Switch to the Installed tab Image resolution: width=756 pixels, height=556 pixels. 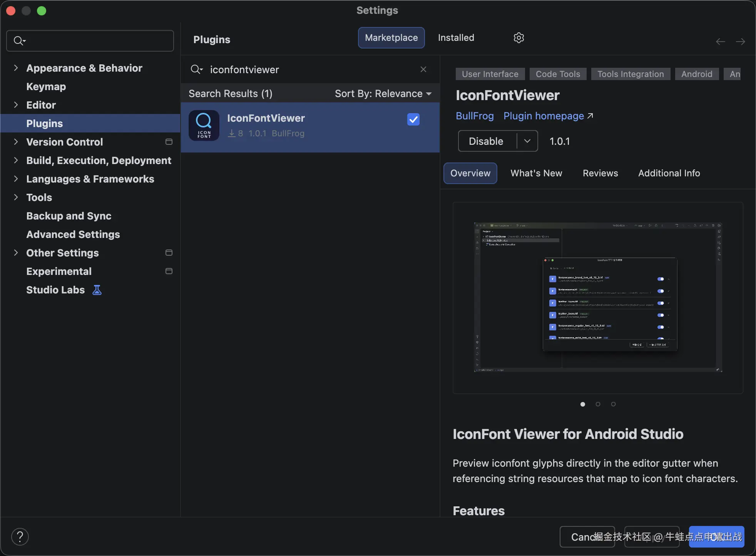(456, 38)
